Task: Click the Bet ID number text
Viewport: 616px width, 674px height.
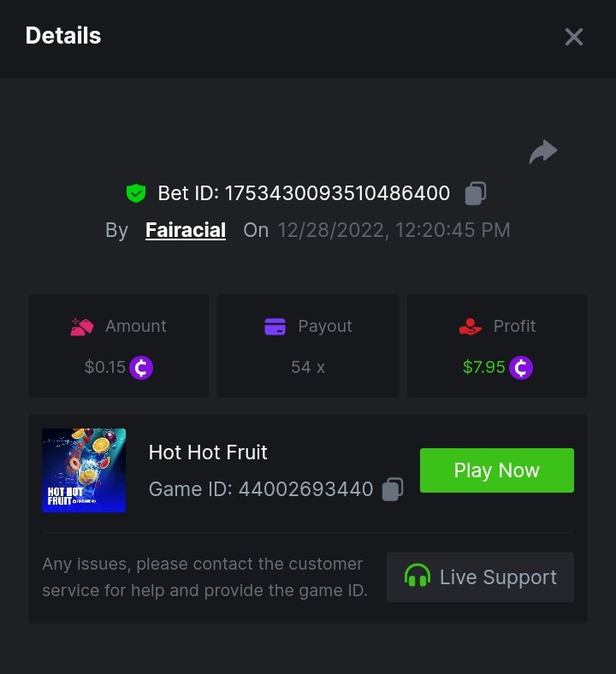Action: click(337, 193)
